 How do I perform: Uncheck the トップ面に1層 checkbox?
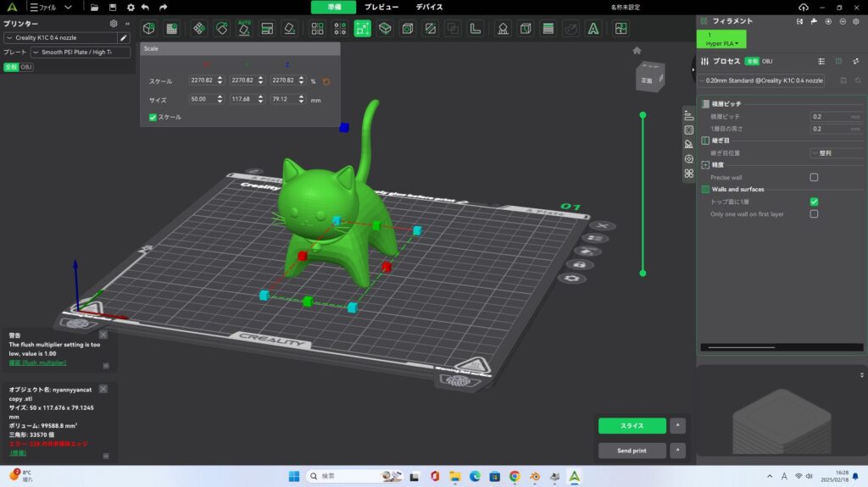coord(814,202)
